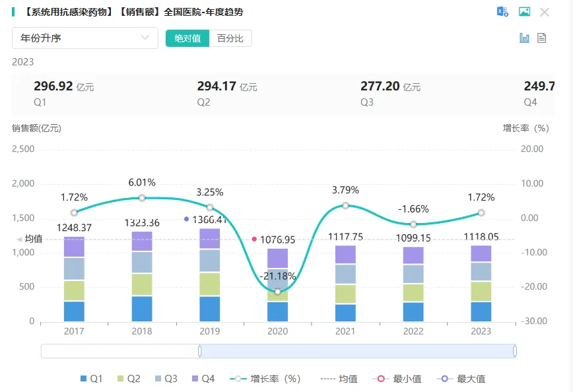573x392 pixels.
Task: Toggle 增长率 (%) line in legend
Action: pos(265,379)
